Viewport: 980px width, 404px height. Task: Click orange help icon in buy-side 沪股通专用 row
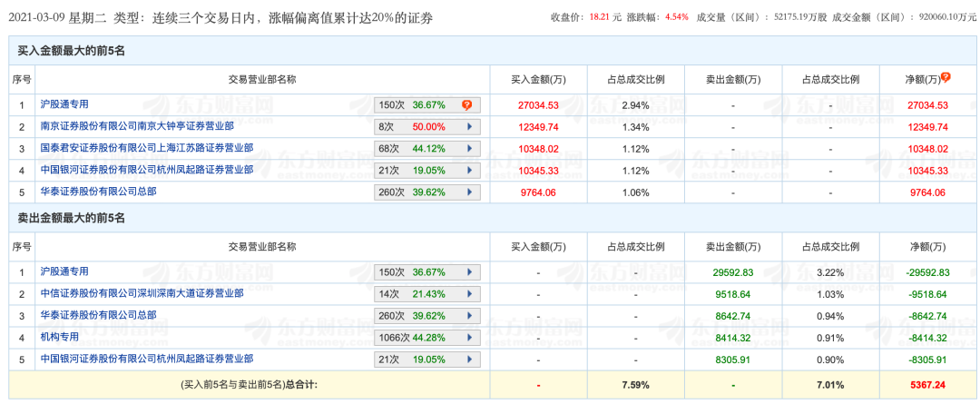click(x=466, y=105)
